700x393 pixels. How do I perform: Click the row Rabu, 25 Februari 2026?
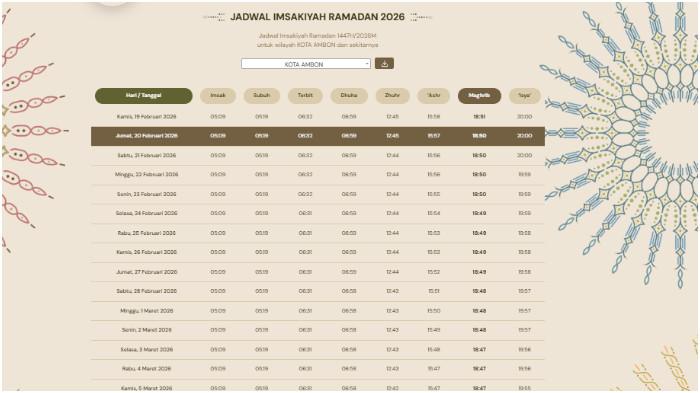tap(318, 233)
